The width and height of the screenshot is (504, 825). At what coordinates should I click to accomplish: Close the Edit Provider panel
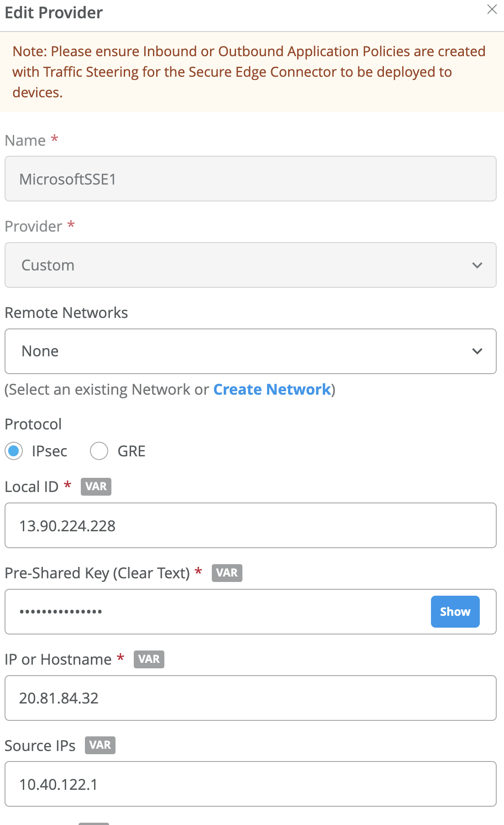pos(492,10)
